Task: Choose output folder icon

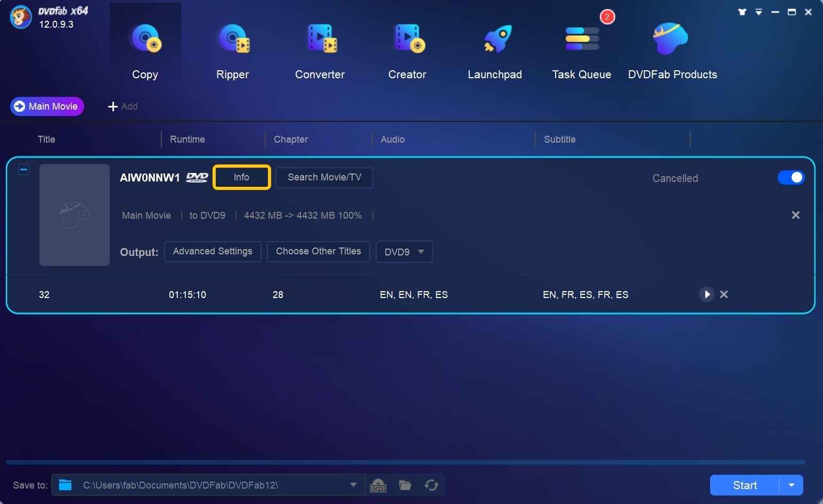Action: (405, 485)
